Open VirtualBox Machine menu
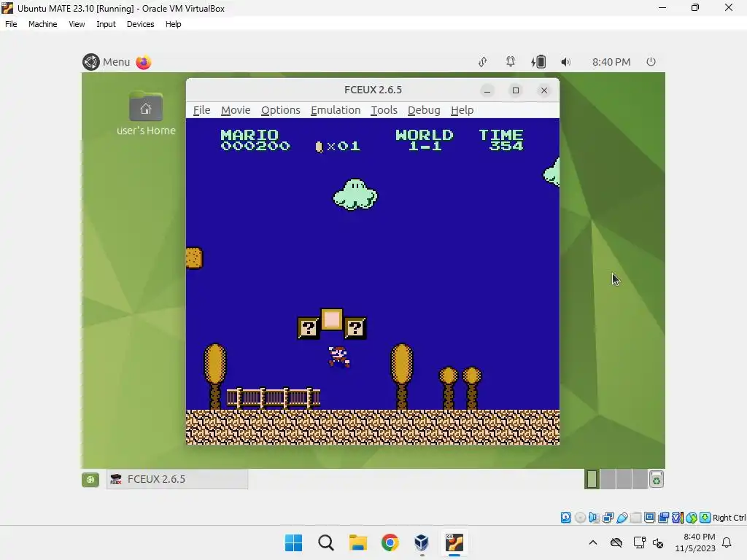747x560 pixels. pyautogui.click(x=42, y=24)
